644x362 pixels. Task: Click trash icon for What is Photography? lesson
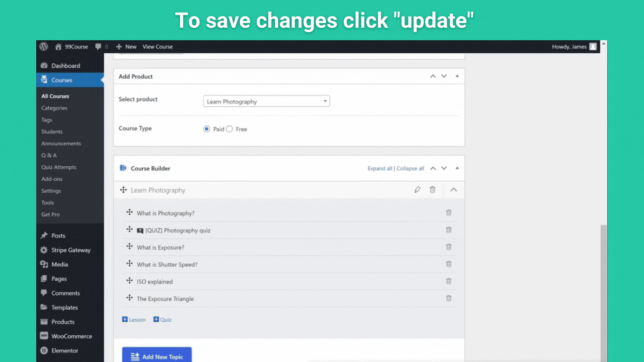(449, 213)
